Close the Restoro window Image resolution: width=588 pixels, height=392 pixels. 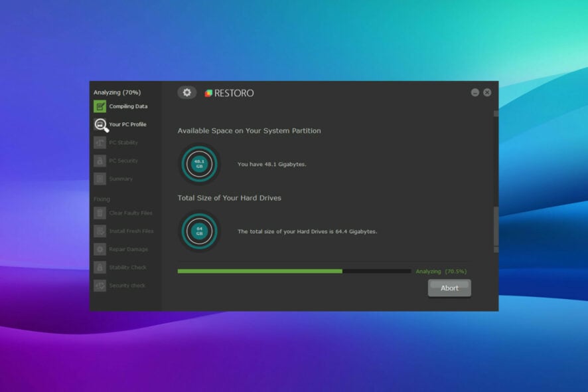pyautogui.click(x=487, y=92)
